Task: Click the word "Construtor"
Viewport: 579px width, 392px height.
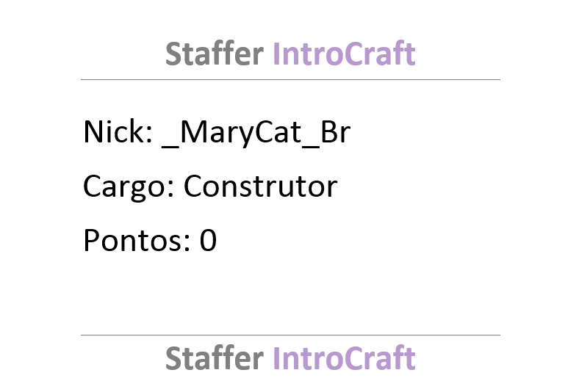Action: tap(260, 186)
